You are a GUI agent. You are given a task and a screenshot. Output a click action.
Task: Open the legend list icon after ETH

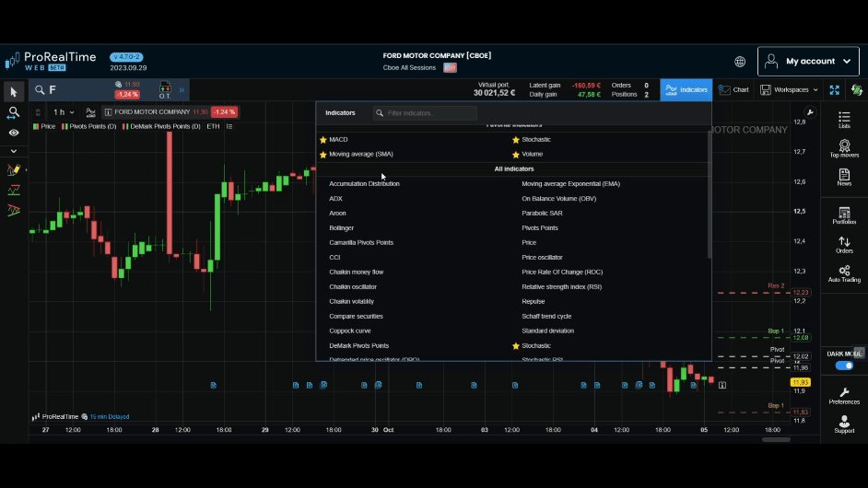click(229, 126)
